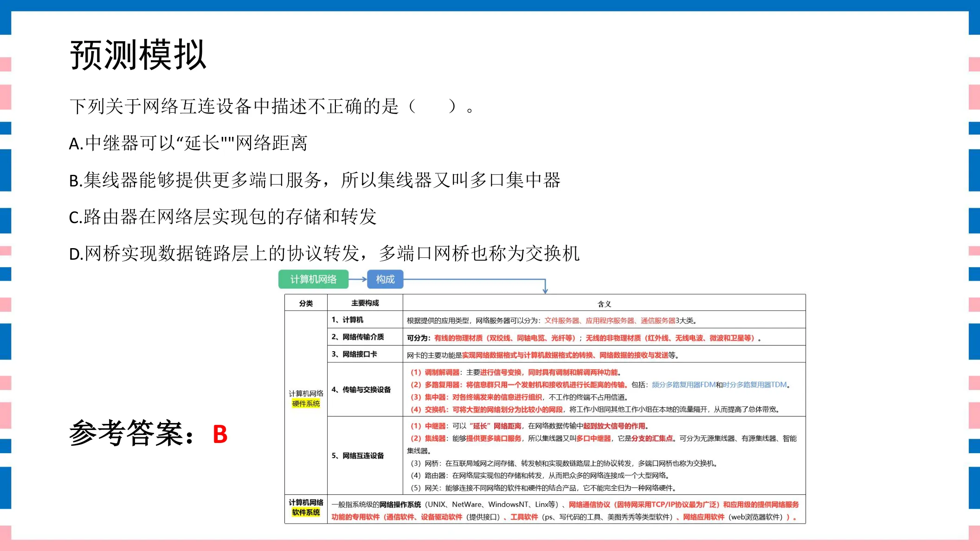Click the row label 5、网络互连设备
The height and width of the screenshot is (551, 980).
coord(358,455)
